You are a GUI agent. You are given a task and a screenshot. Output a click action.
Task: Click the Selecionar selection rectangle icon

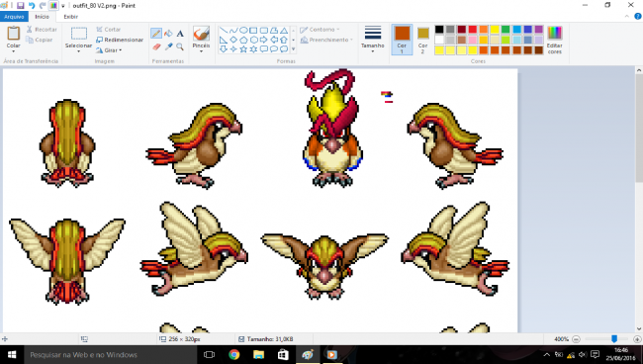click(x=79, y=34)
